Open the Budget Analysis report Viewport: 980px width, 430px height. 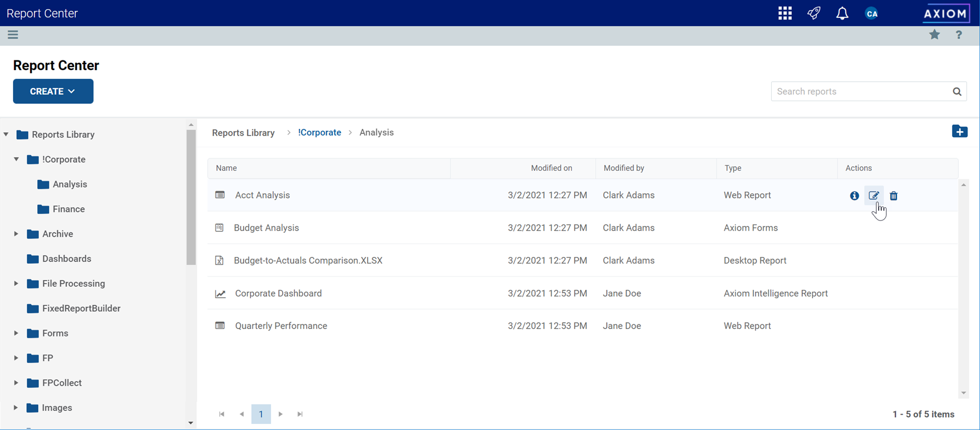pos(266,228)
